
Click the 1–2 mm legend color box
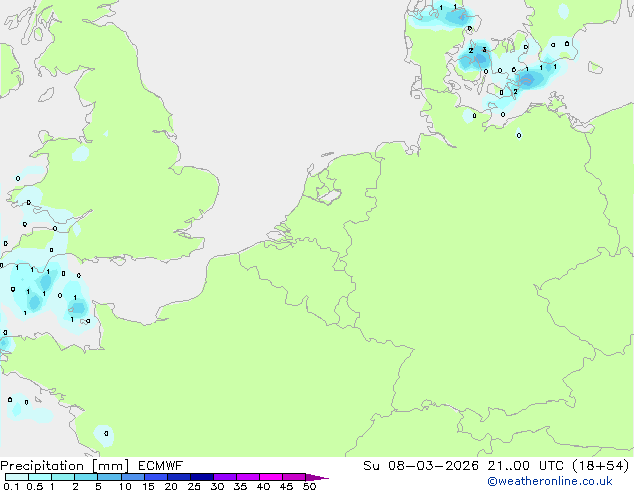click(63, 477)
